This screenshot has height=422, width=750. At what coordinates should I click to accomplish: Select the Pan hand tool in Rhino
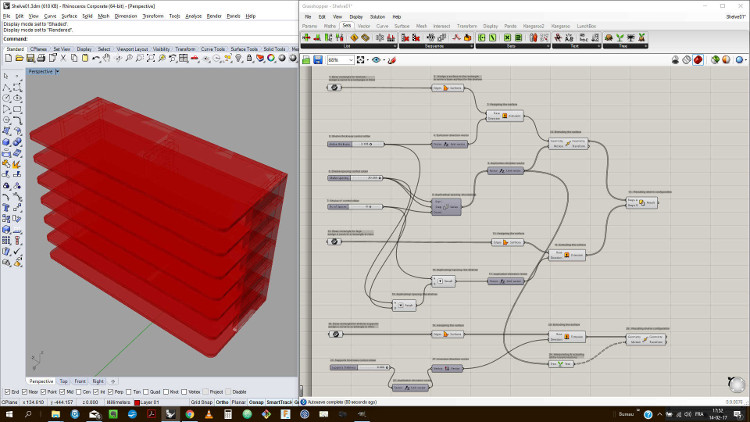(106, 58)
